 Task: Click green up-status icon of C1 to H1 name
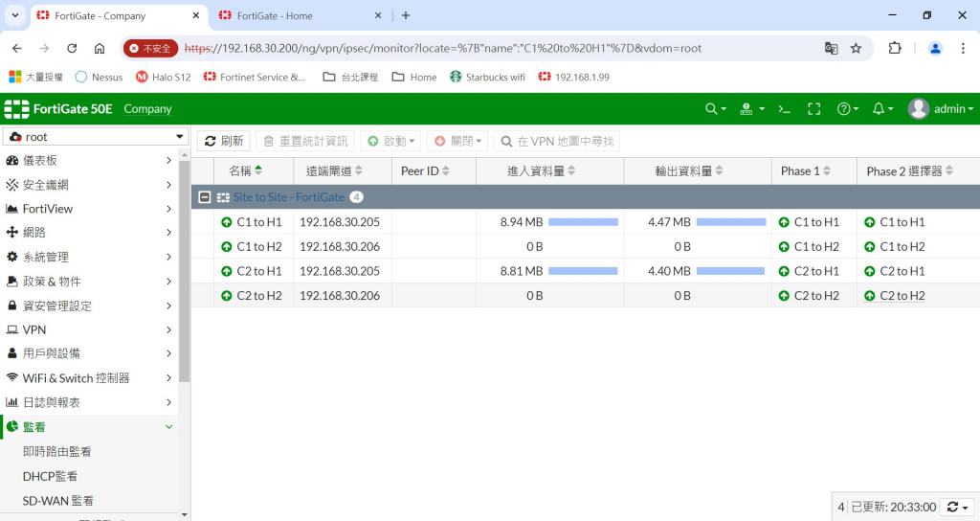[226, 222]
